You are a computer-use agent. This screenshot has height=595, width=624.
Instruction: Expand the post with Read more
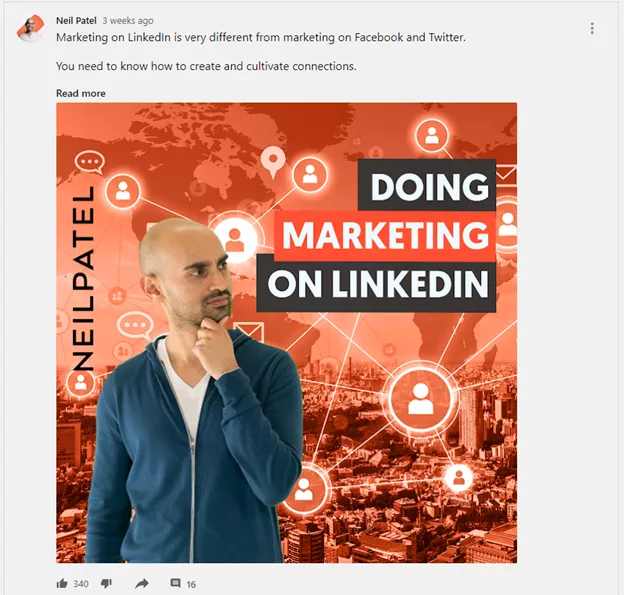pos(81,93)
